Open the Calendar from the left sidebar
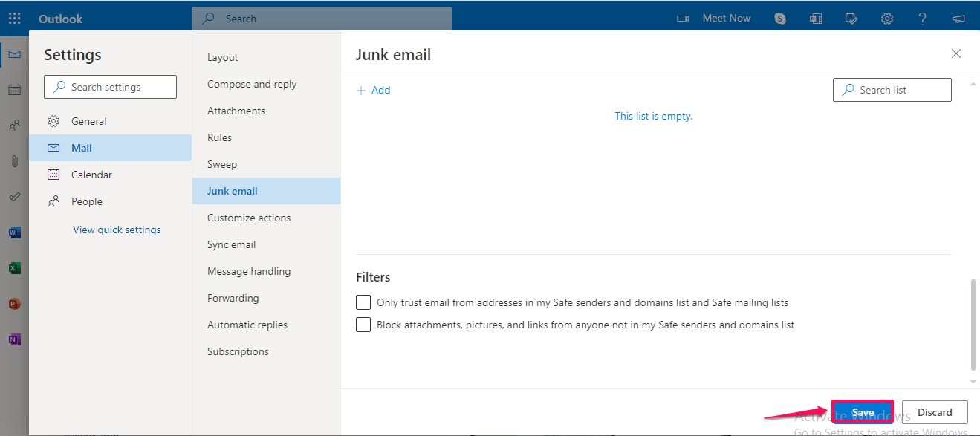Viewport: 980px width, 436px height. click(14, 89)
